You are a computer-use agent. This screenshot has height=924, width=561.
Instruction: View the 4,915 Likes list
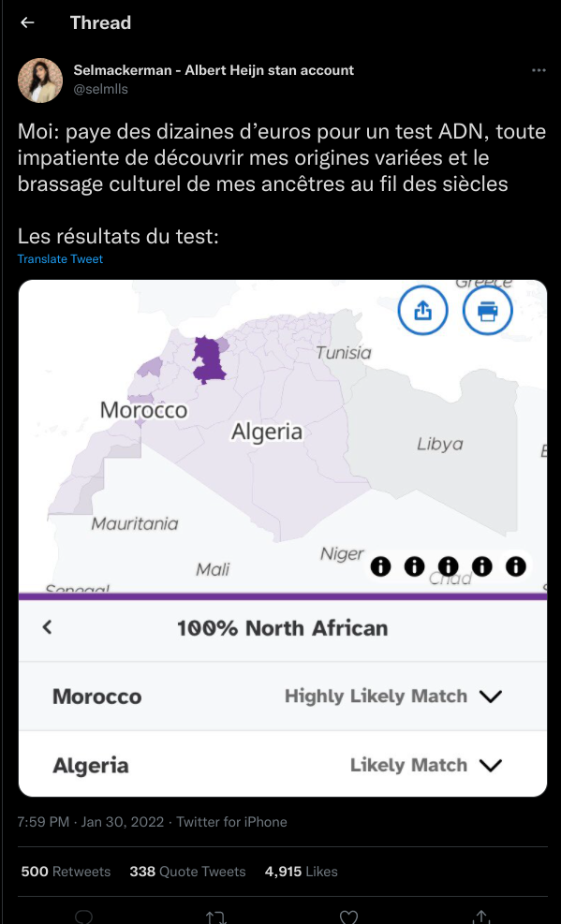tap(302, 872)
